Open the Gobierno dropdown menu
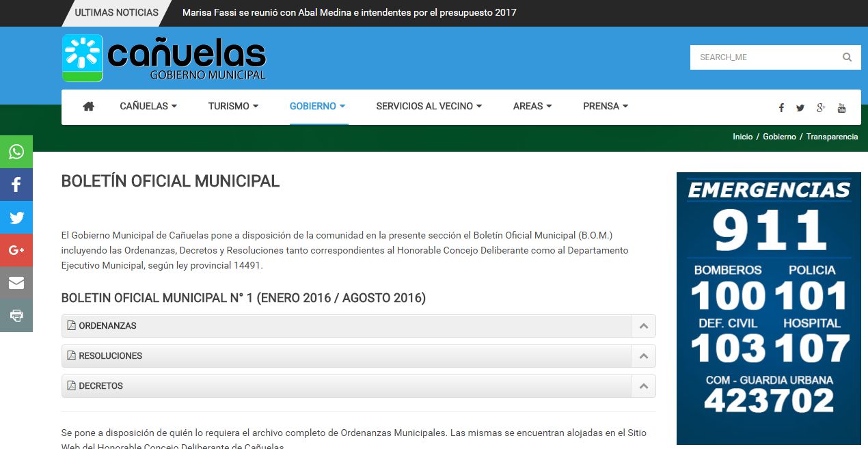Image resolution: width=868 pixels, height=449 pixels. point(317,106)
